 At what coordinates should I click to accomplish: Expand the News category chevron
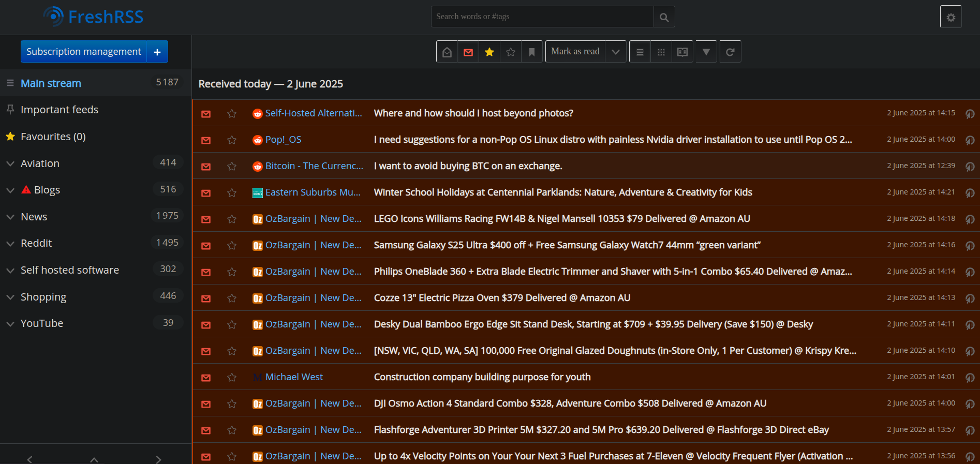pyautogui.click(x=10, y=217)
